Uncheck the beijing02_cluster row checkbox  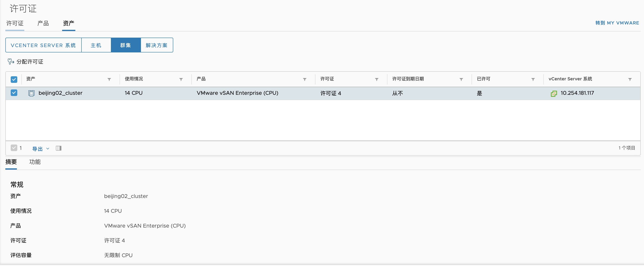click(x=14, y=93)
